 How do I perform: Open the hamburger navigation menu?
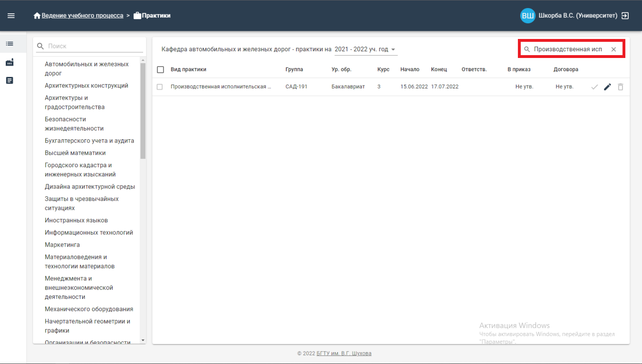[11, 16]
